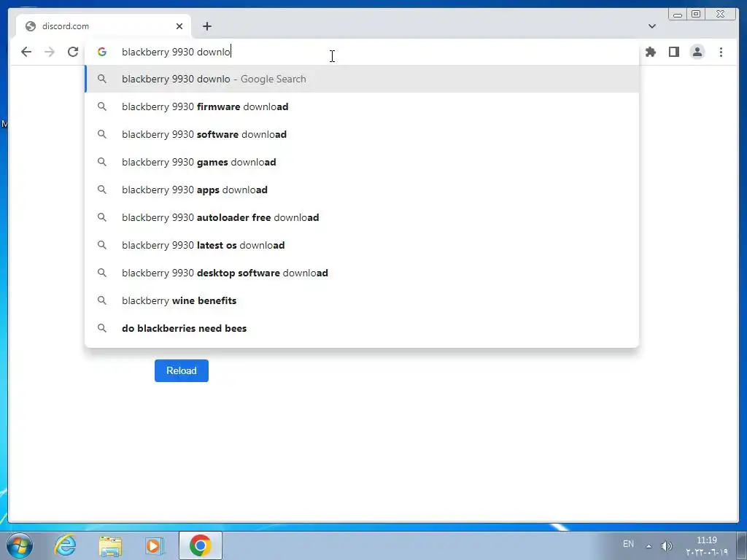The image size is (747, 560).
Task: Open the Windows Start menu orb
Action: pos(20,545)
